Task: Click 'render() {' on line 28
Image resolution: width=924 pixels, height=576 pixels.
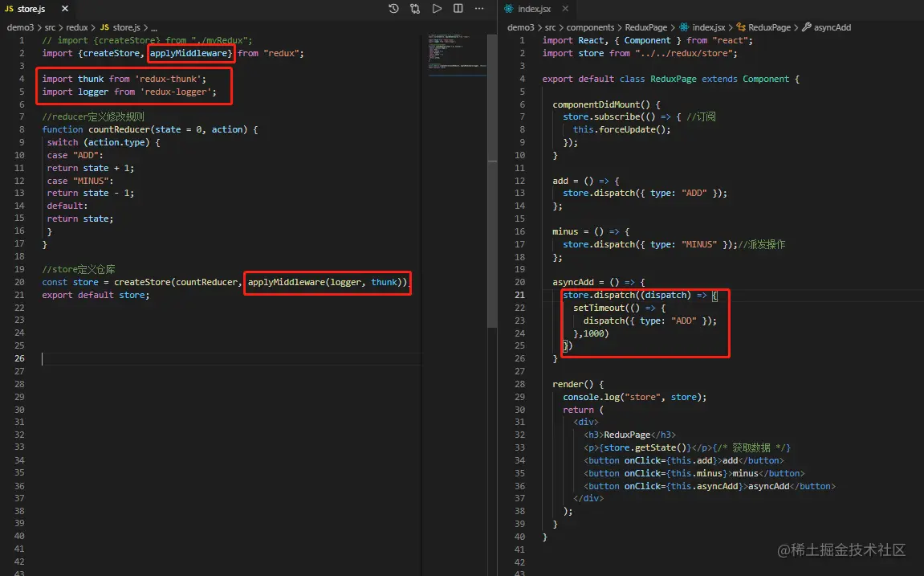Action: [578, 384]
